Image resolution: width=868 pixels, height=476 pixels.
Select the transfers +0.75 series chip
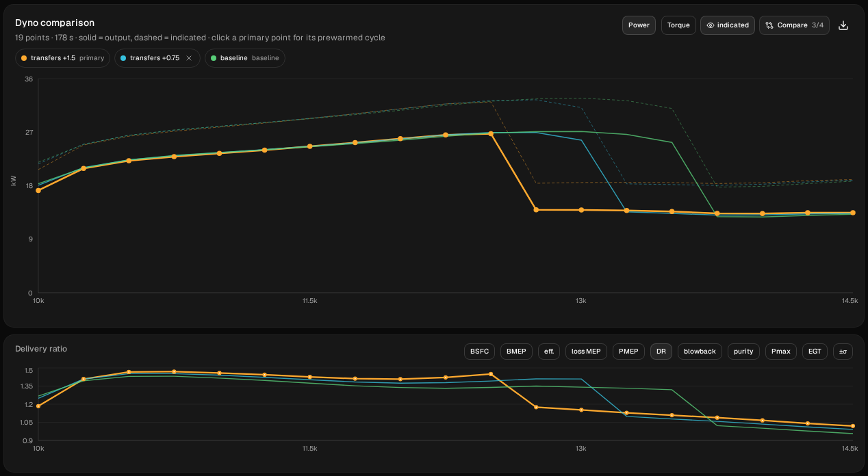[157, 58]
